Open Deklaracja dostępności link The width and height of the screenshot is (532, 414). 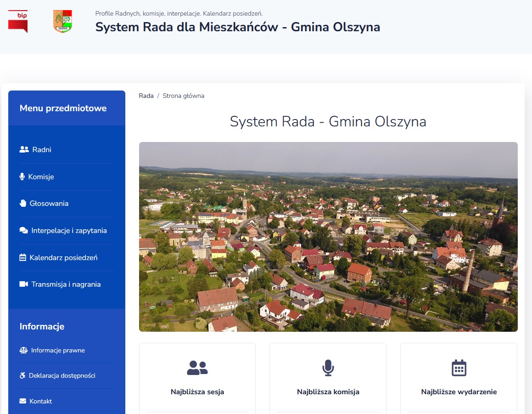[62, 375]
